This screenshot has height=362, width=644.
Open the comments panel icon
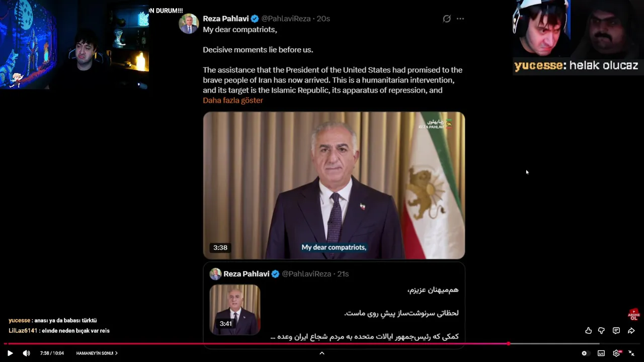616,330
